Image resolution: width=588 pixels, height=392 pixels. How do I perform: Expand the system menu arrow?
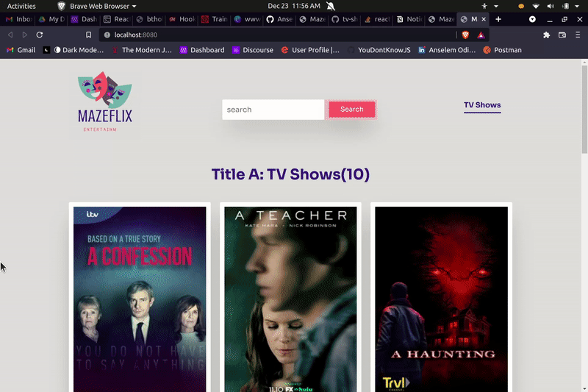(x=577, y=6)
